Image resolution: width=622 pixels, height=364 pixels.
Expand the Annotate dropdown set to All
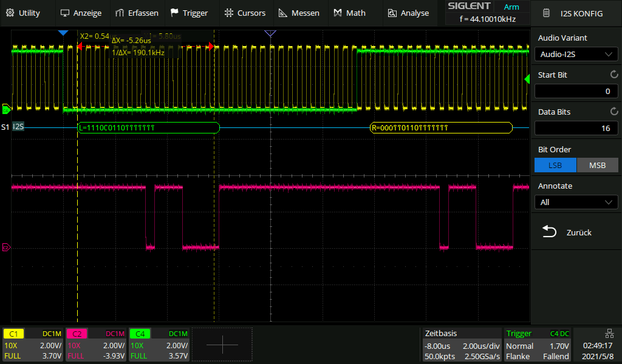(576, 202)
